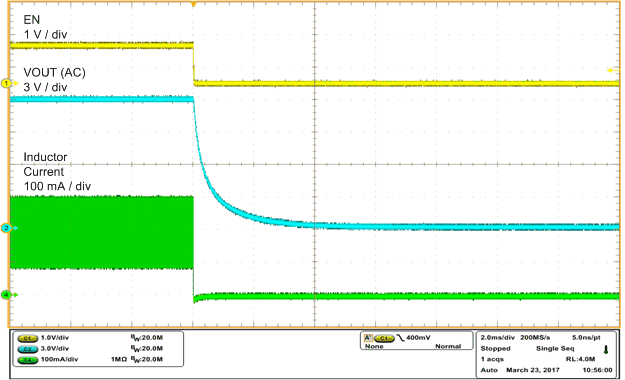Click the green C4 channel badge
Viewport: 625px width, 380px height.
28,360
